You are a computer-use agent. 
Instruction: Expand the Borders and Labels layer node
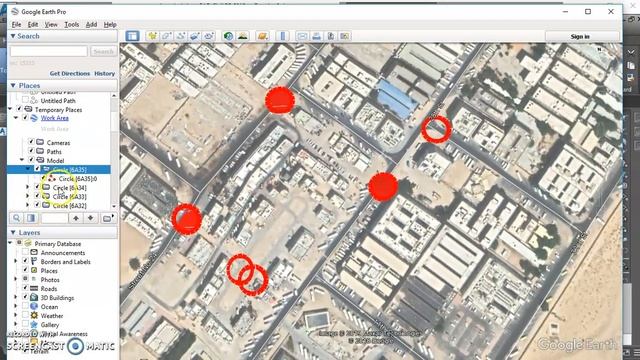[16, 262]
